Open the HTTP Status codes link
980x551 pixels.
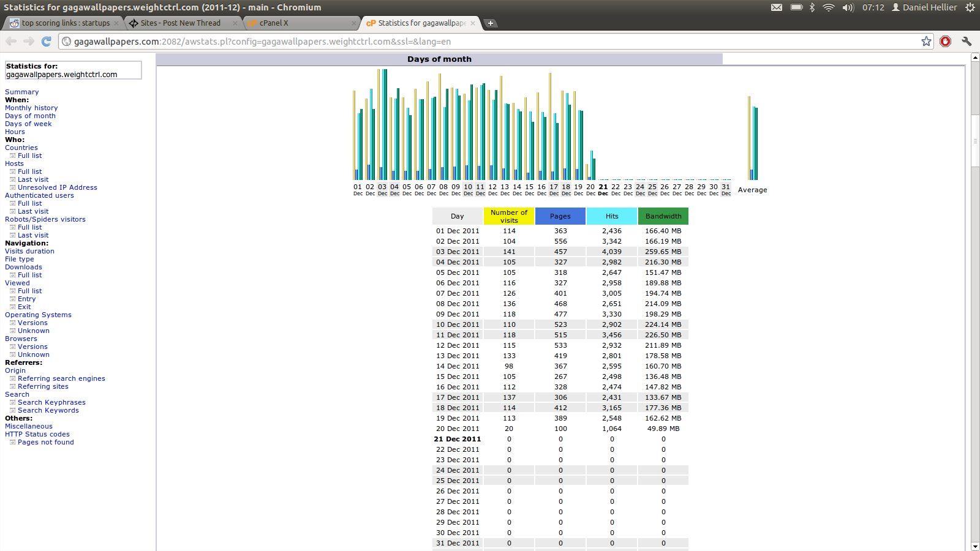pyautogui.click(x=37, y=434)
